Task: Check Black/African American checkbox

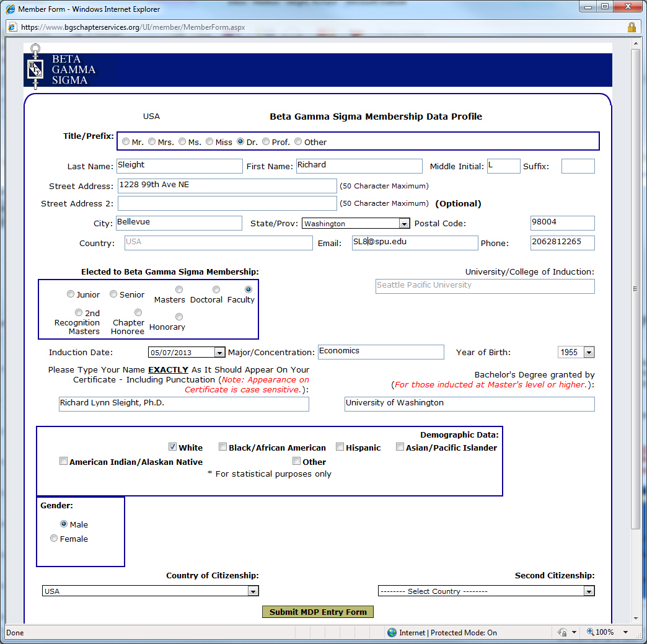Action: coord(223,447)
